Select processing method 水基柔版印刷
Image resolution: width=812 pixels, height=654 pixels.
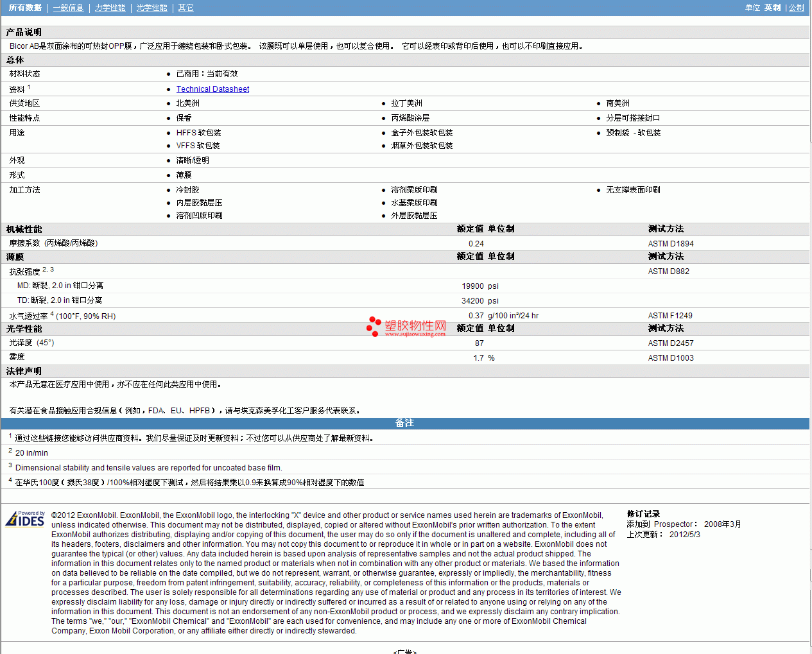tap(415, 203)
